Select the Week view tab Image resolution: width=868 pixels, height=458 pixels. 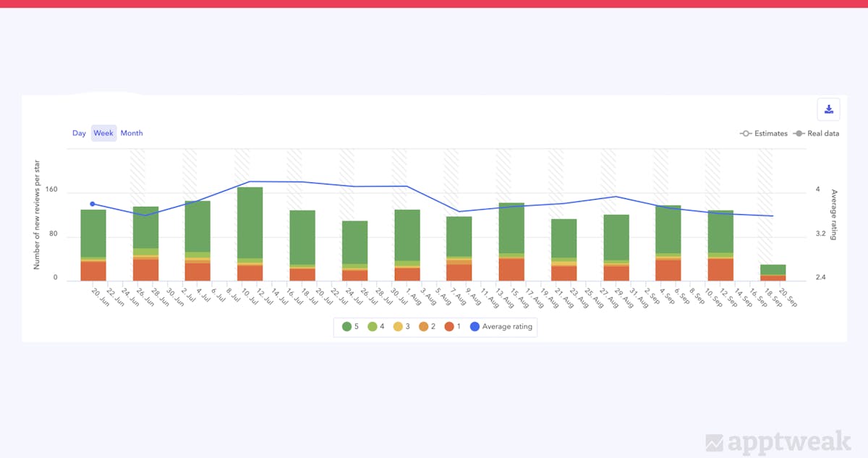[103, 133]
